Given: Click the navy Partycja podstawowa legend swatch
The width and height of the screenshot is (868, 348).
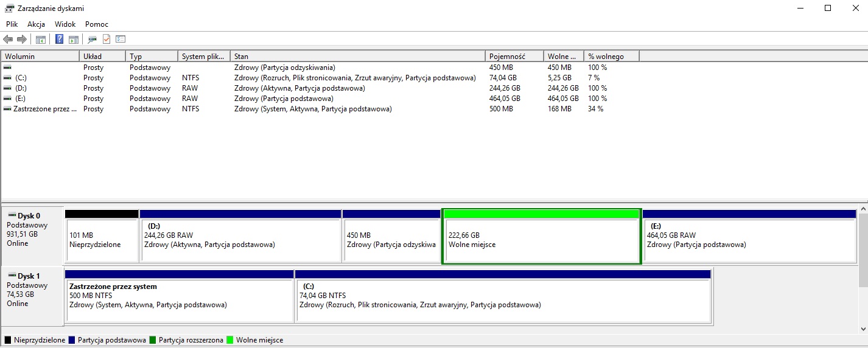Looking at the screenshot, I should (72, 340).
